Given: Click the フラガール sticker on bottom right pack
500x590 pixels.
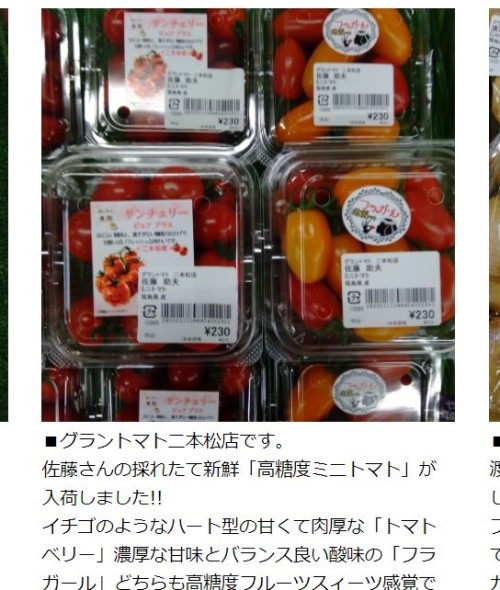Looking at the screenshot, I should point(360,393).
